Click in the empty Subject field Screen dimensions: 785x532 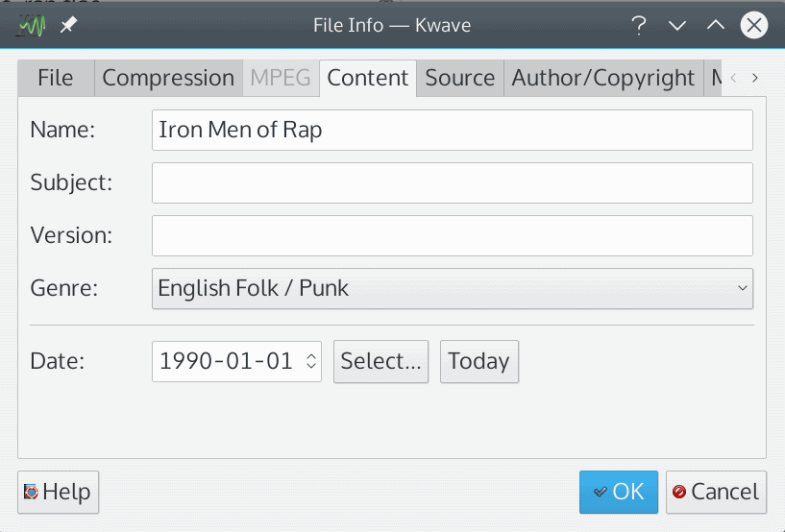[x=453, y=182]
